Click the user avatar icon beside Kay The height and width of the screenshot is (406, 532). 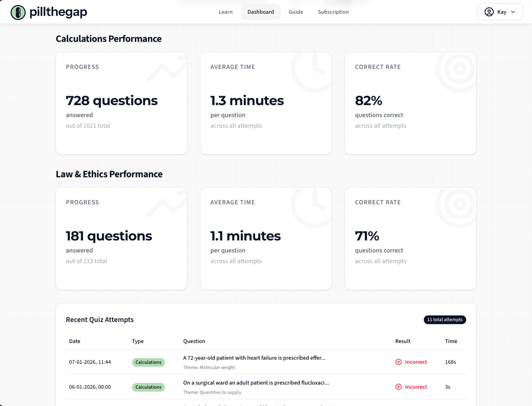click(x=489, y=12)
